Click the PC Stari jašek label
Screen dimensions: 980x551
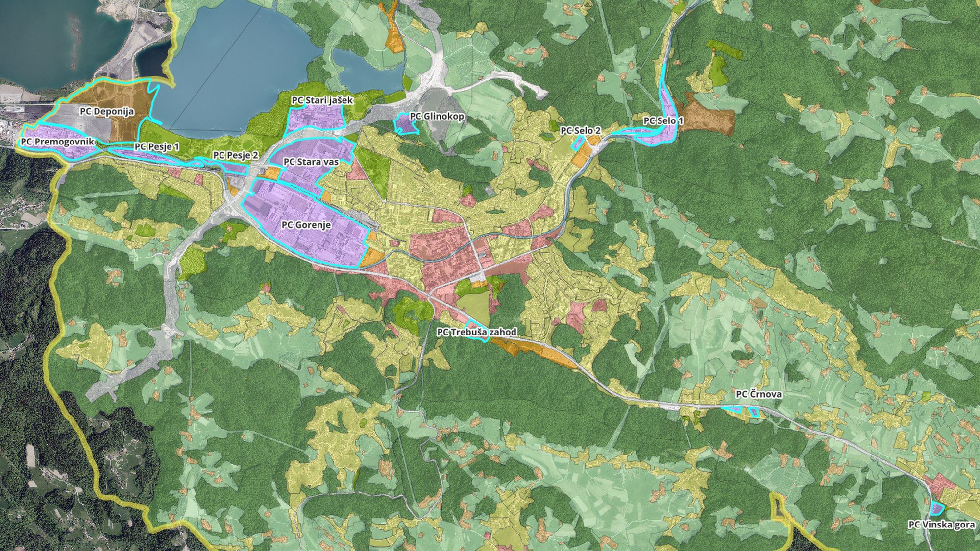pos(322,100)
